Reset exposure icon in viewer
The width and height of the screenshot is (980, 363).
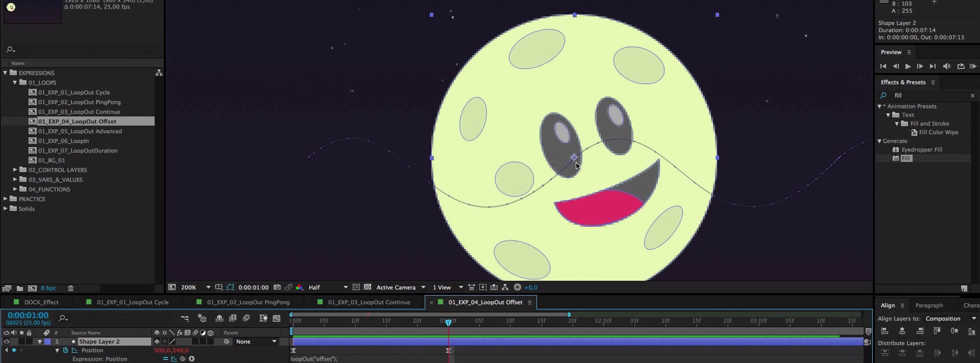(518, 287)
